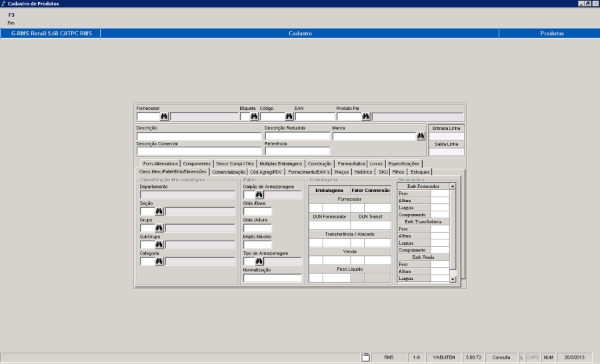Select the Farmacêutica tab

pos(351,164)
